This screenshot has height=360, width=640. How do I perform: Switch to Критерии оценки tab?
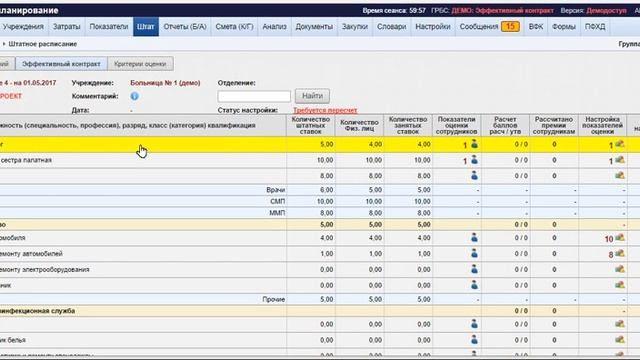140,64
